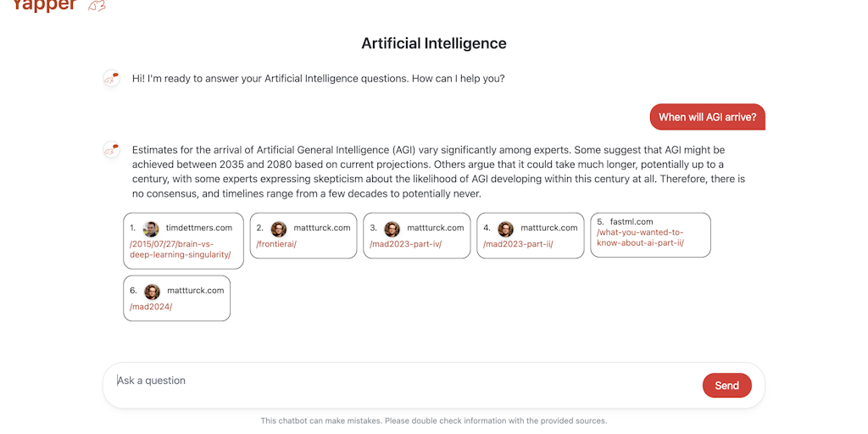The width and height of the screenshot is (868, 434).
Task: Click the avatar in source card 3
Action: tap(392, 229)
